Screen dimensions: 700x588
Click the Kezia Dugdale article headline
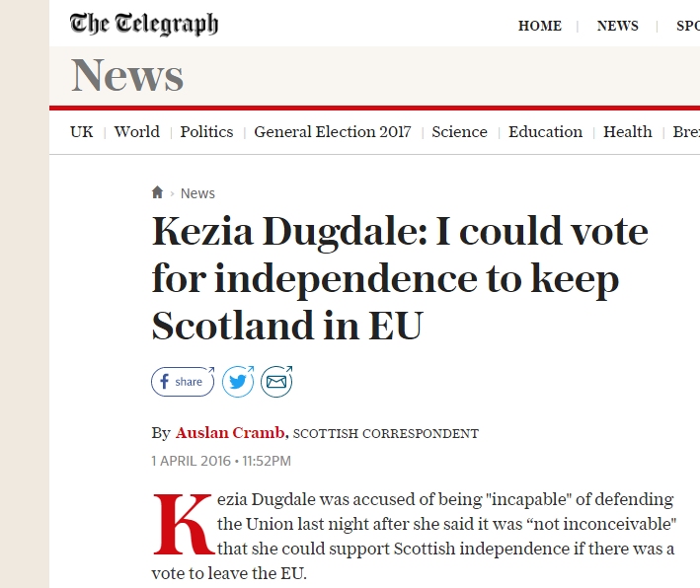coord(400,278)
